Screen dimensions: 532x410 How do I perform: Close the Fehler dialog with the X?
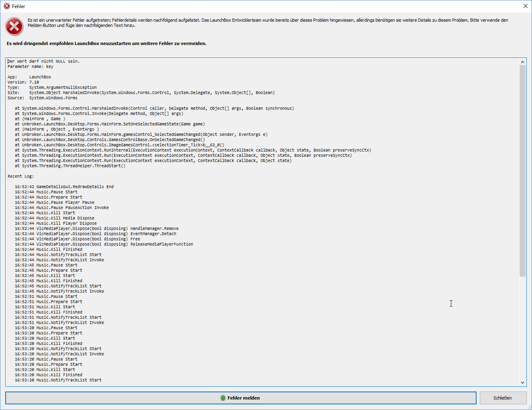coord(525,6)
